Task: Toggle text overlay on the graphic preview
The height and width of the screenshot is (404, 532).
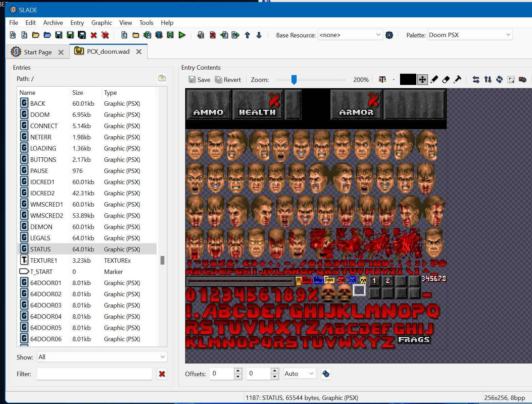Action: [x=382, y=80]
